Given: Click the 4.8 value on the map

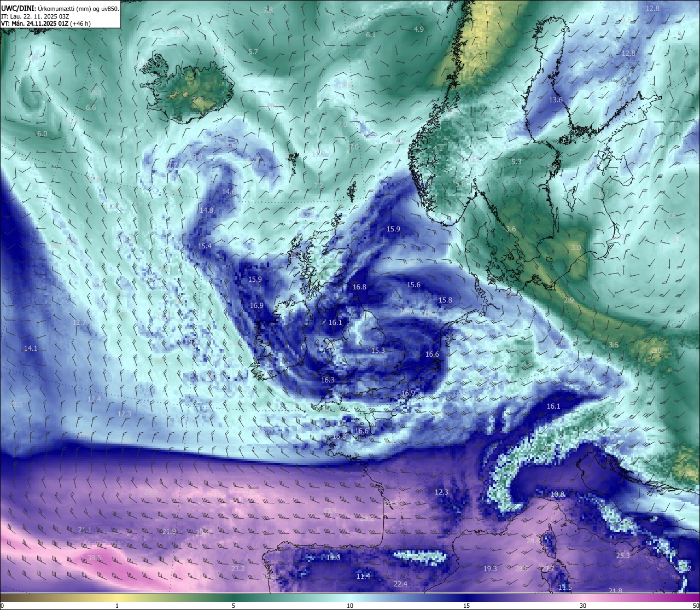Looking at the screenshot, I should point(527,364).
